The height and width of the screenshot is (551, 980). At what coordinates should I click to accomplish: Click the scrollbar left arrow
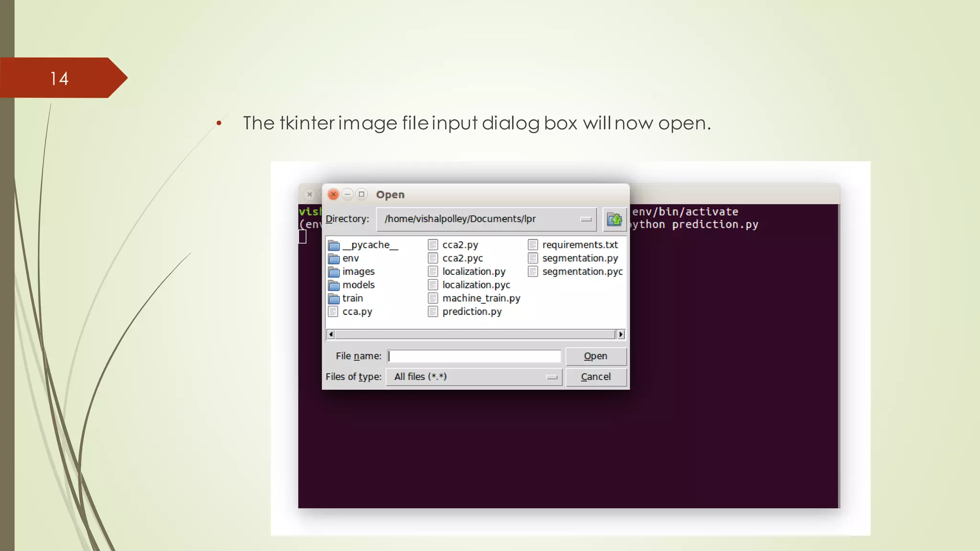pos(331,334)
